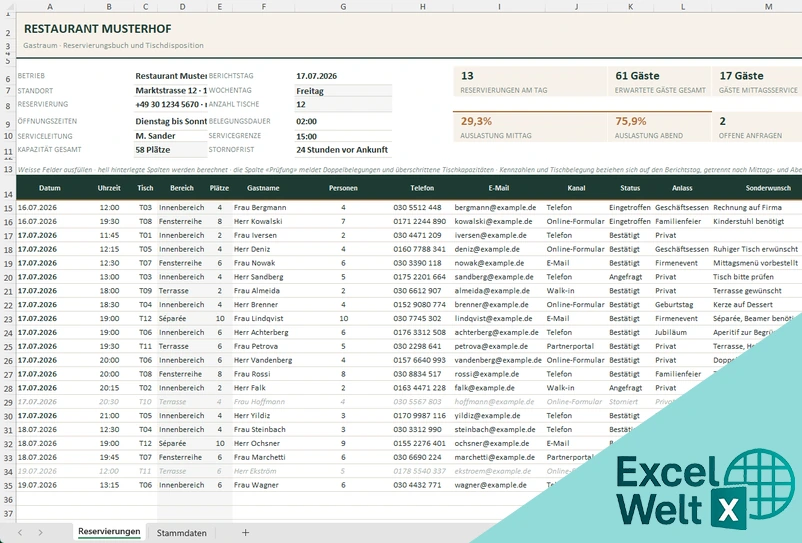Viewport: 802px width, 543px height.
Task: Open the Reservierungen sheet tab
Action: [x=109, y=532]
